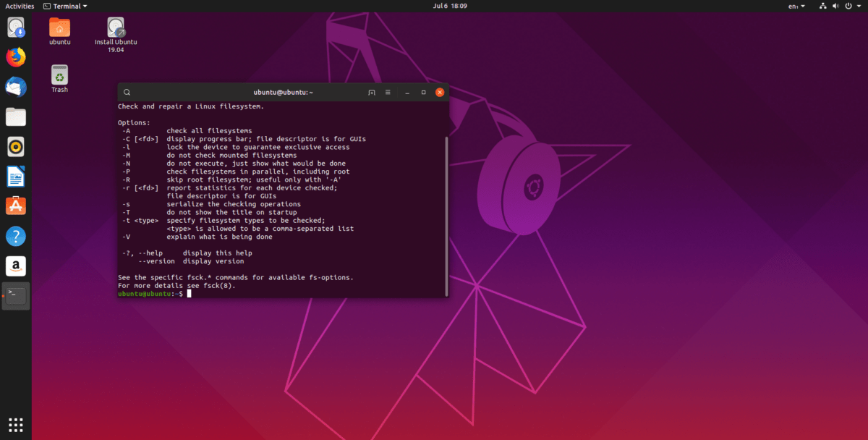868x440 pixels.
Task: Click 'Check and repair a Linux filesystem.' text
Action: pos(191,106)
